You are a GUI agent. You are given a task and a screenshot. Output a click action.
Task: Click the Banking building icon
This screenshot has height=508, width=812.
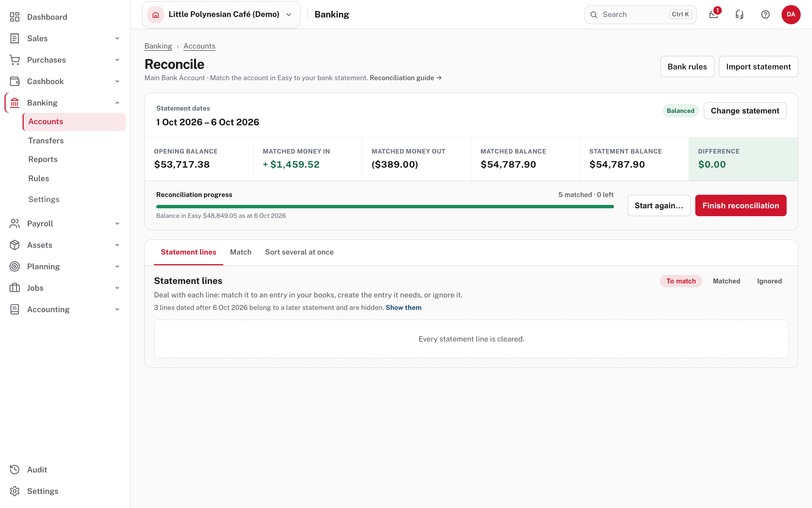[14, 103]
